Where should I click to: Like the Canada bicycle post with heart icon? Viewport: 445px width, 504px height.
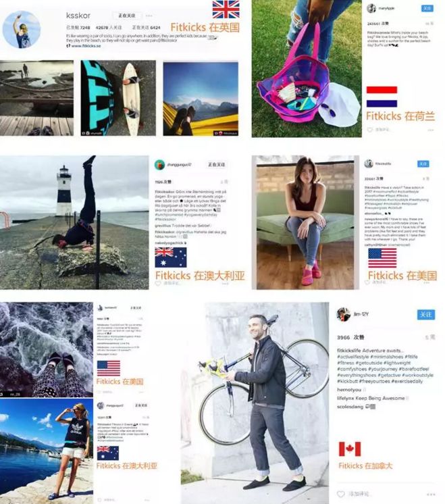[340, 494]
